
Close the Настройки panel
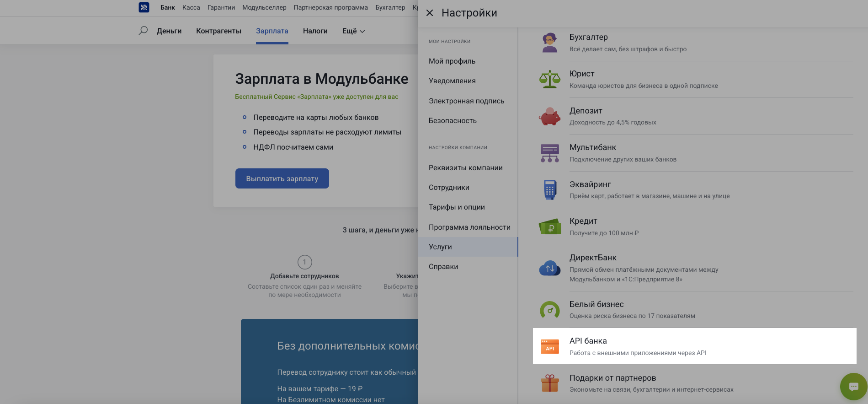[x=430, y=13]
